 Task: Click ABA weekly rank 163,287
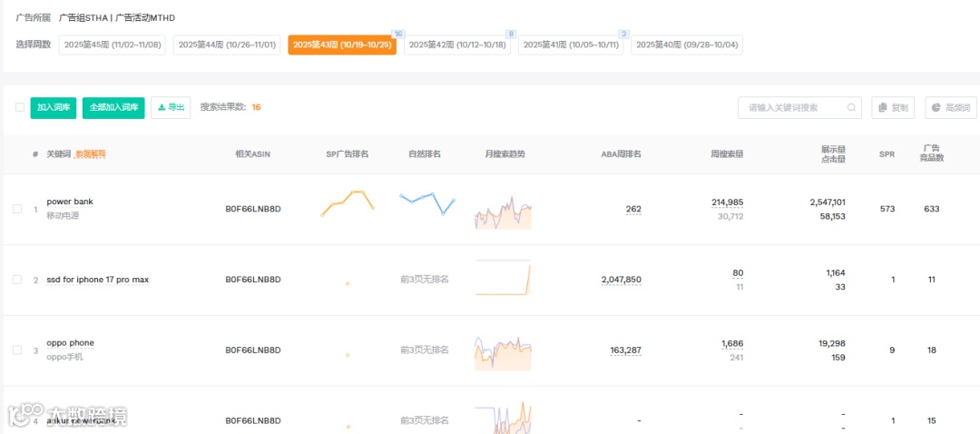pyautogui.click(x=625, y=350)
